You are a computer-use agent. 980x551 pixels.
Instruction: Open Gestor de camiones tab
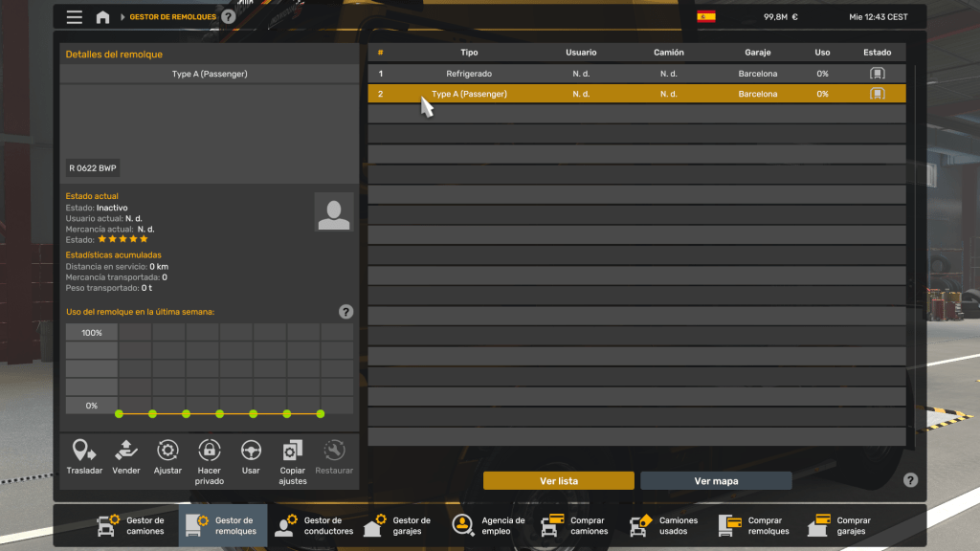coord(132,525)
